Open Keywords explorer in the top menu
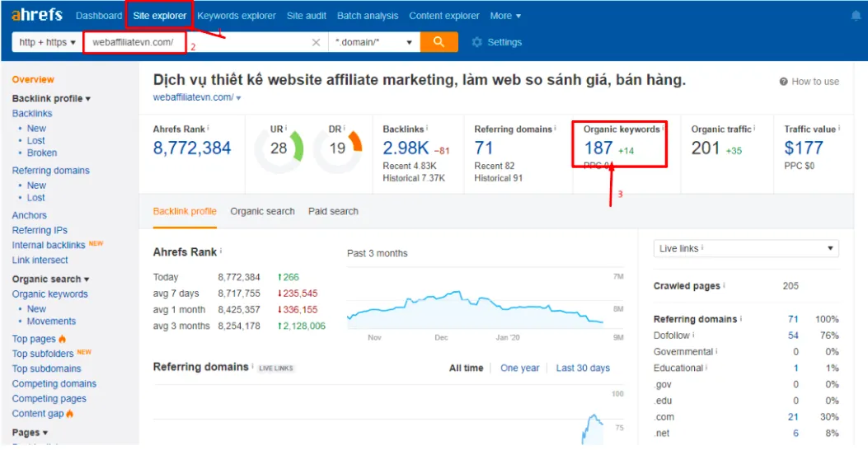This screenshot has height=450, width=868. (x=237, y=16)
